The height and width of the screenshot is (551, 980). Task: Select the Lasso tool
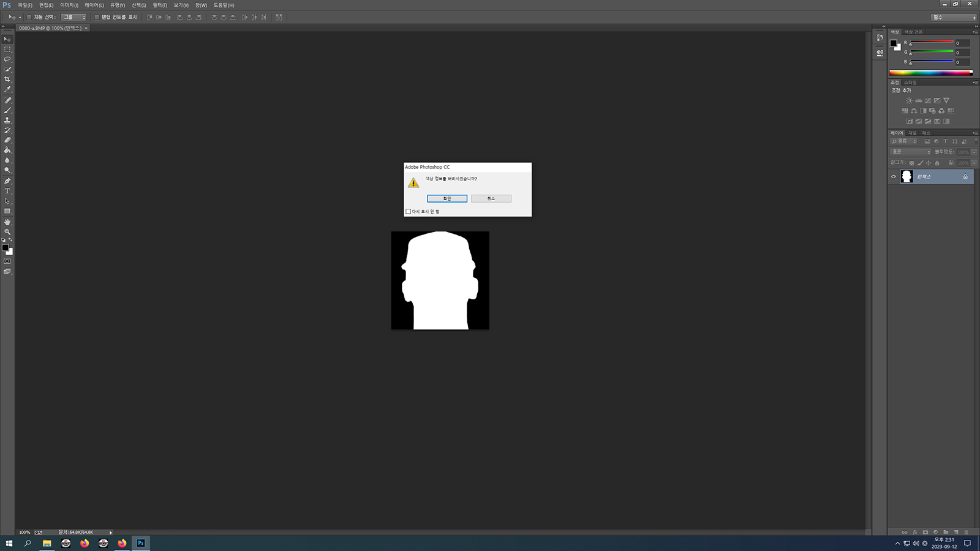click(x=7, y=59)
